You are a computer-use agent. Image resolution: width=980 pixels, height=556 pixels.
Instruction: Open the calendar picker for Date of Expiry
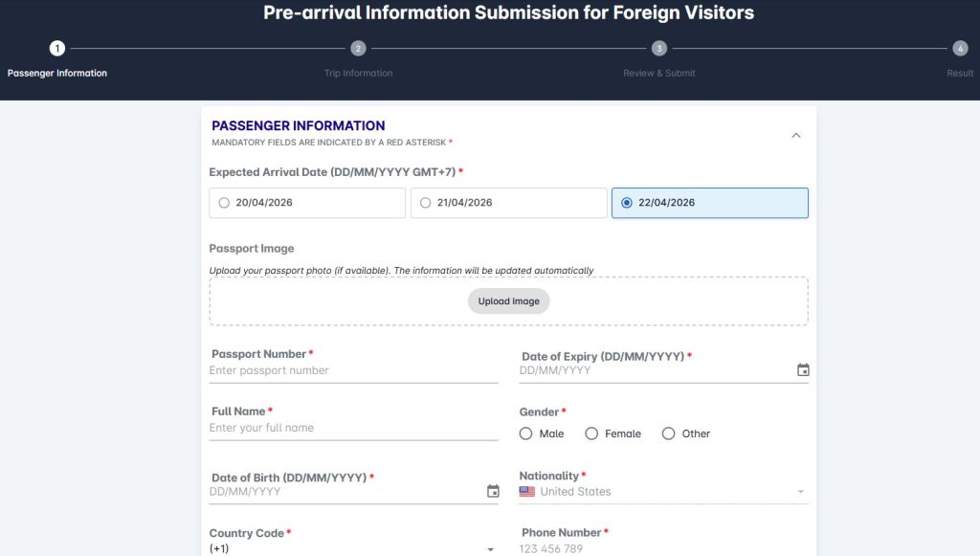(x=802, y=368)
